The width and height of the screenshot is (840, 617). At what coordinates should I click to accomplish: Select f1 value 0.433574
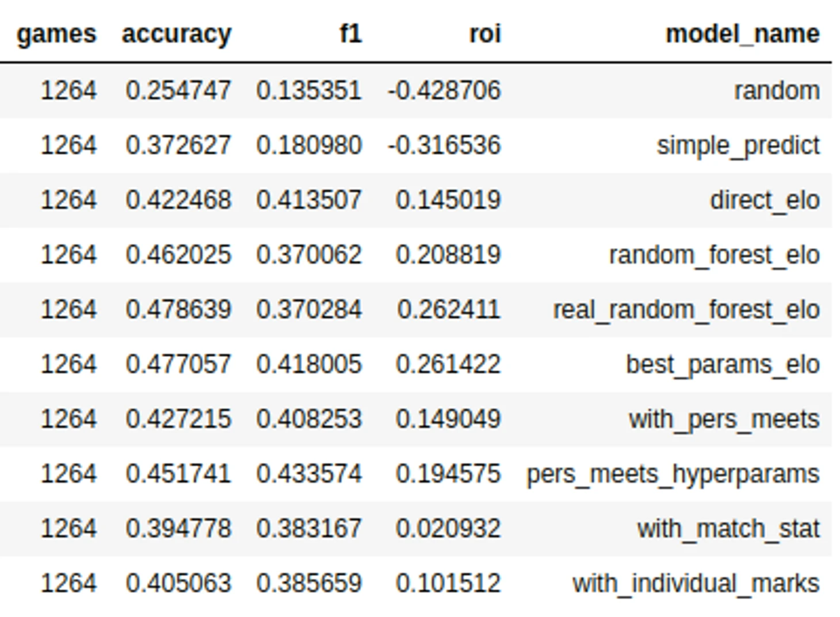(309, 474)
